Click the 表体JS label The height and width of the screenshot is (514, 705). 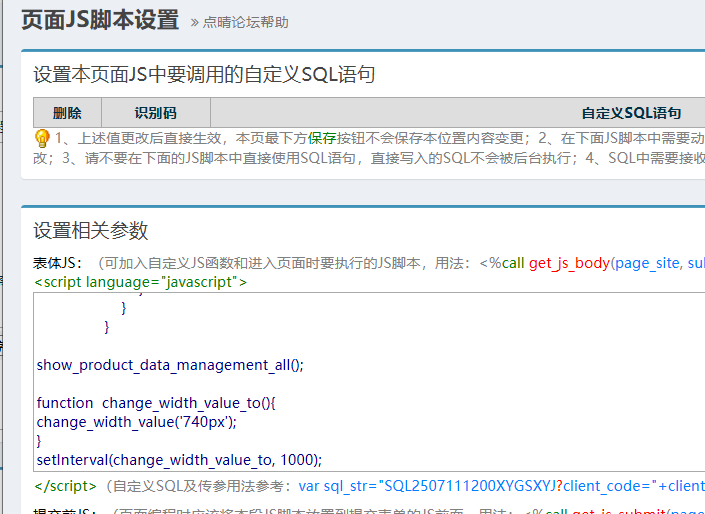click(58, 263)
